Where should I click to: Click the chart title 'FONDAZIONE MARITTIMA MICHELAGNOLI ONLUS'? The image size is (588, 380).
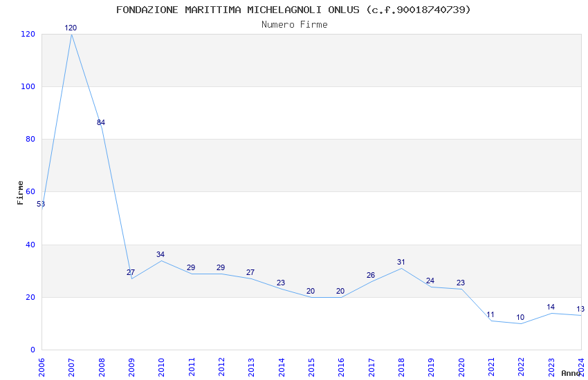(238, 10)
